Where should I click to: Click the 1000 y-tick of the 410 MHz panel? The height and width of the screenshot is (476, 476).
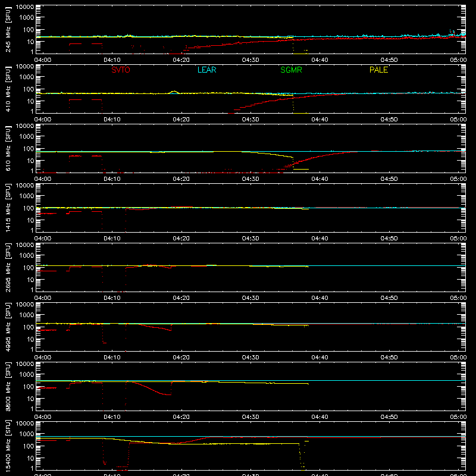[27, 77]
